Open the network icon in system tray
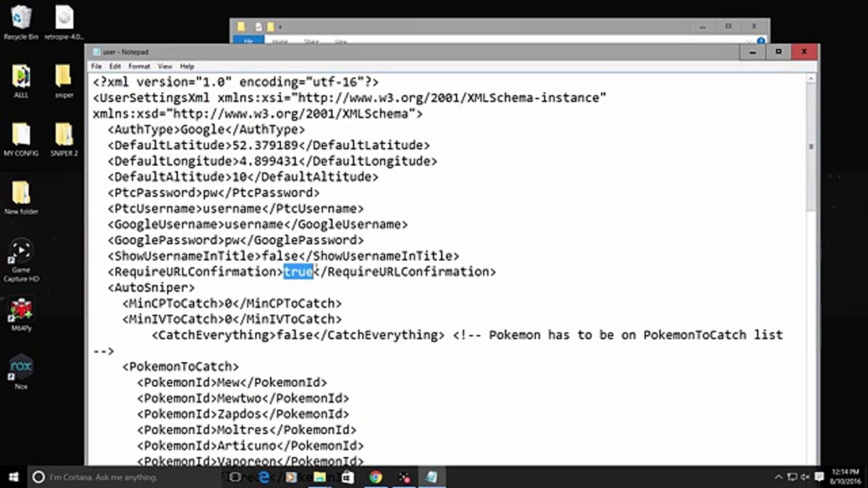Screen dimensions: 868x488 792,477
